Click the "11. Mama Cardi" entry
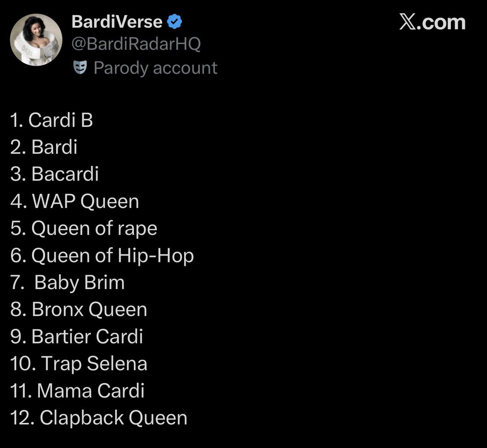 pos(77,391)
